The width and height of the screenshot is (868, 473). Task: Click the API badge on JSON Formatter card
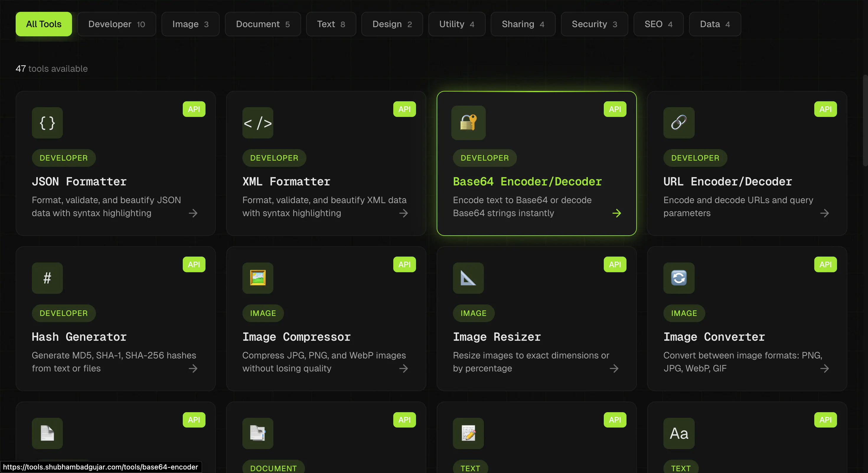[x=194, y=109]
